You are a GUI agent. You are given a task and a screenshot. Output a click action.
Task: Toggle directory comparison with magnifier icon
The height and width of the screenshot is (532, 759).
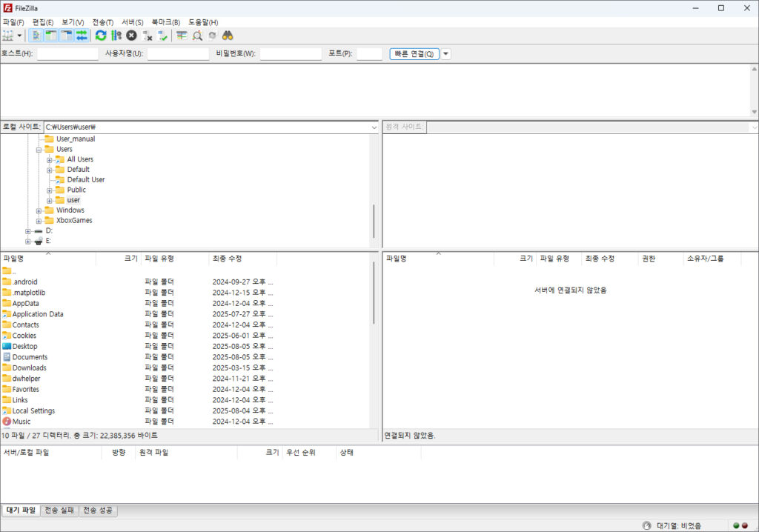[x=197, y=36]
